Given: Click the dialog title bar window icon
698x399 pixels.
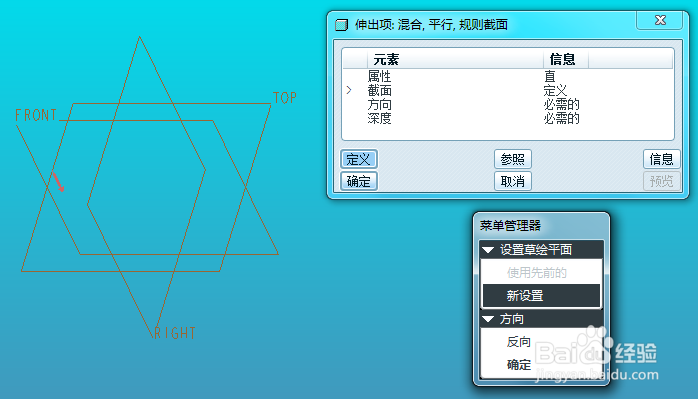Looking at the screenshot, I should pyautogui.click(x=341, y=24).
